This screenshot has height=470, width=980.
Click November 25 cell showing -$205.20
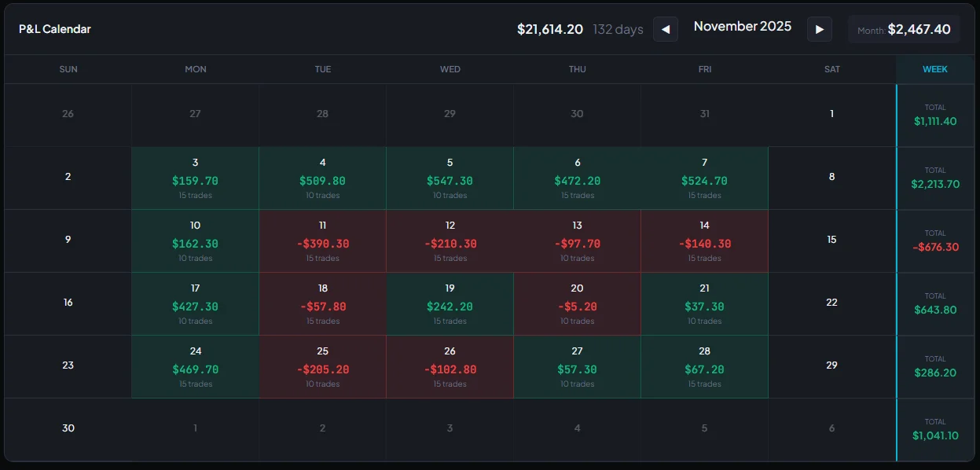(x=322, y=367)
